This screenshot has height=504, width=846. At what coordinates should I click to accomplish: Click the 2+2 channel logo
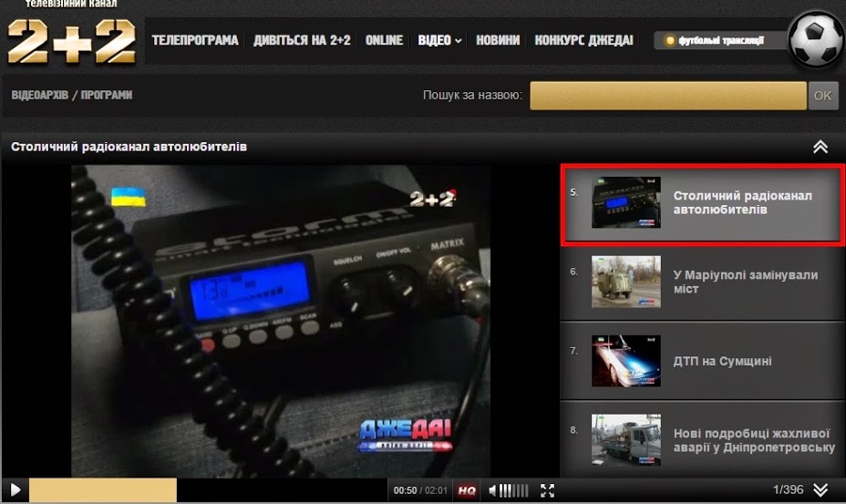coord(71,41)
